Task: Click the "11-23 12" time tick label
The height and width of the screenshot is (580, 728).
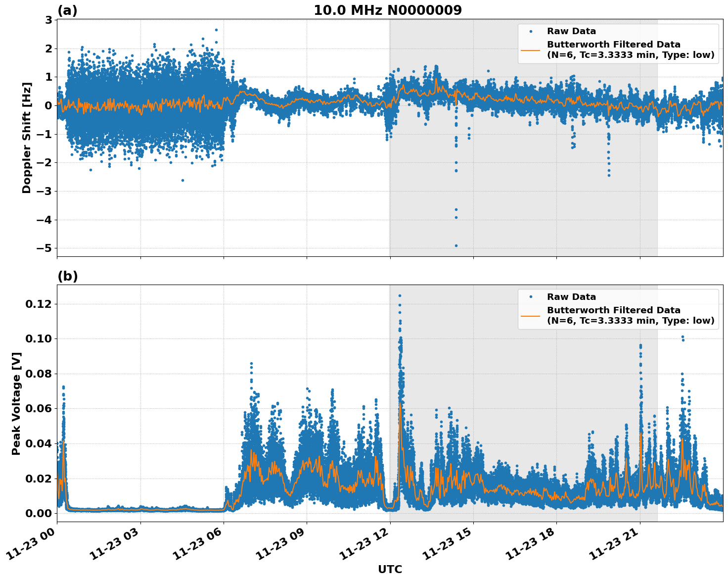Action: pos(364,546)
